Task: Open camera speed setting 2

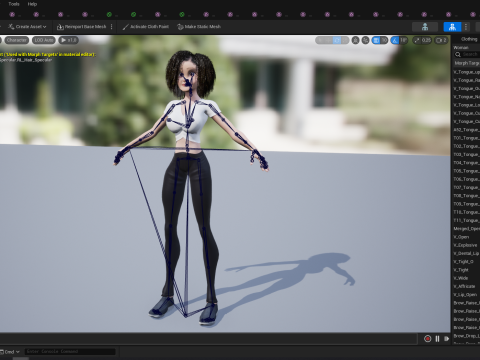Action: 441,40
